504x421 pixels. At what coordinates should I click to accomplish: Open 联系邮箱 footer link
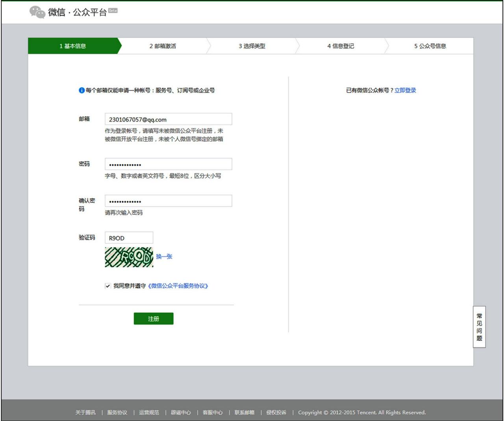[x=245, y=412]
